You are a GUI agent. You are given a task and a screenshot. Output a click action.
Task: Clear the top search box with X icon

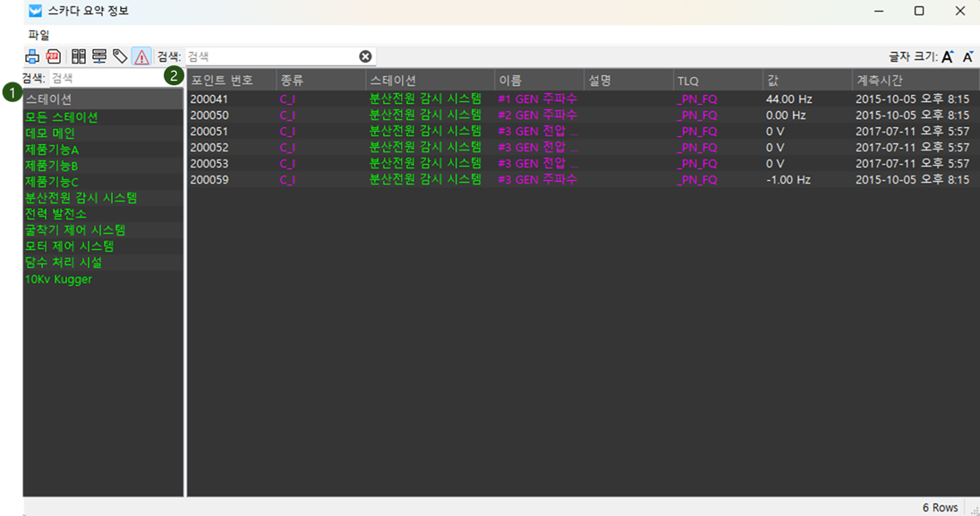pyautogui.click(x=365, y=56)
